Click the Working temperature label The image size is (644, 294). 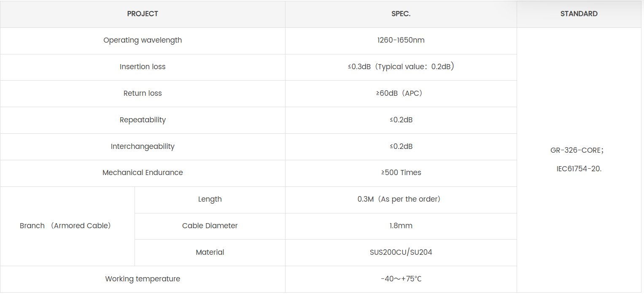(x=143, y=279)
